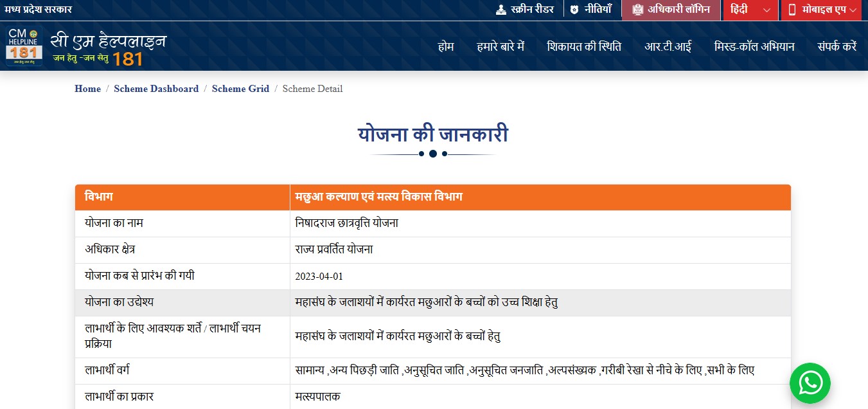
Task: Click अधिकारी लॉगिन button
Action: click(671, 10)
